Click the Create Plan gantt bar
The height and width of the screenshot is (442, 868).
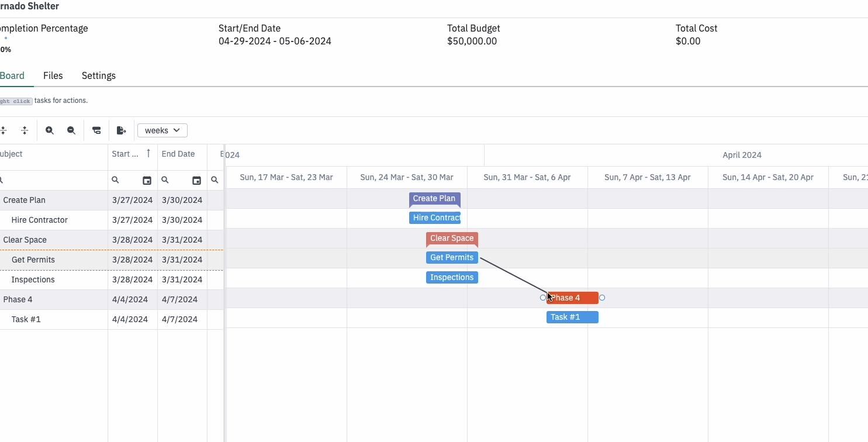point(434,199)
